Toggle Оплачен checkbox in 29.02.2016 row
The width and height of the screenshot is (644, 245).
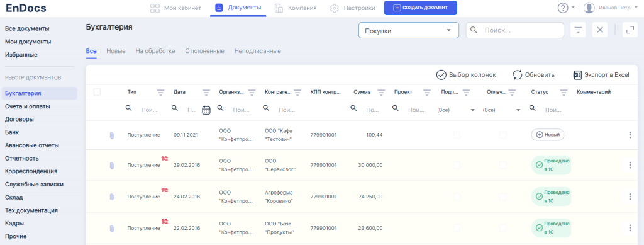tap(502, 165)
